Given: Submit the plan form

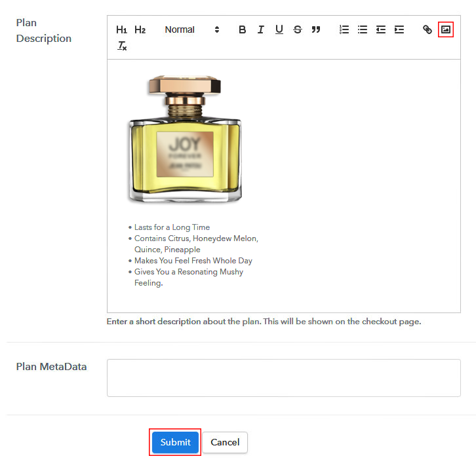Looking at the screenshot, I should tap(175, 442).
